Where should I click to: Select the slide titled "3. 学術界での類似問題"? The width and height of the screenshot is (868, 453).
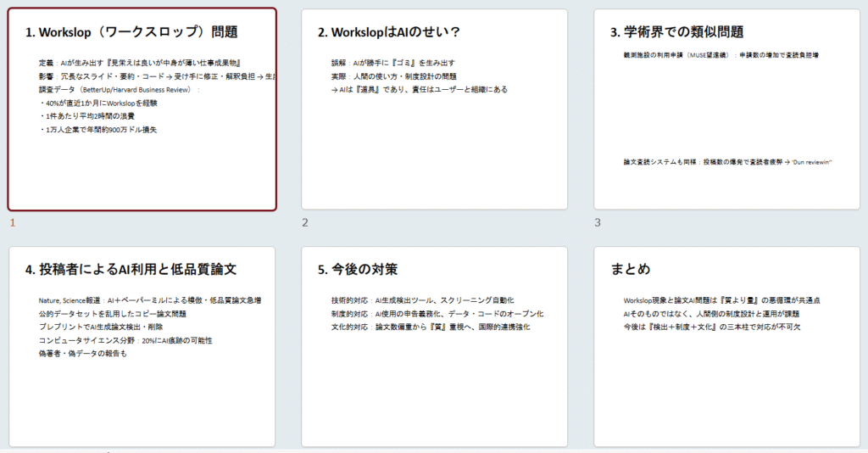pyautogui.click(x=726, y=110)
